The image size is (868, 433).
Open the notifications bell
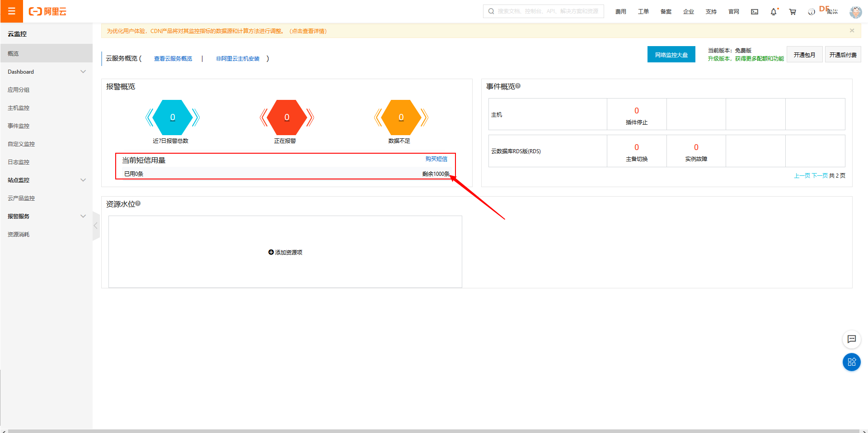click(x=774, y=12)
